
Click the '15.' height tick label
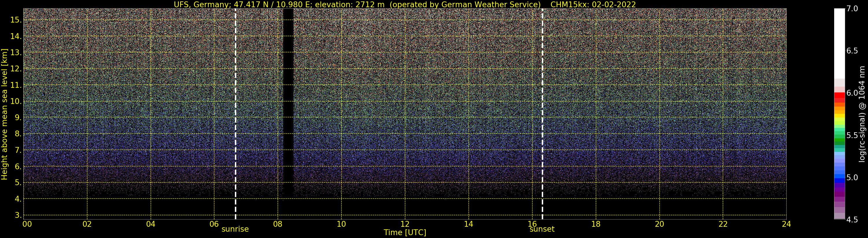tap(16, 20)
